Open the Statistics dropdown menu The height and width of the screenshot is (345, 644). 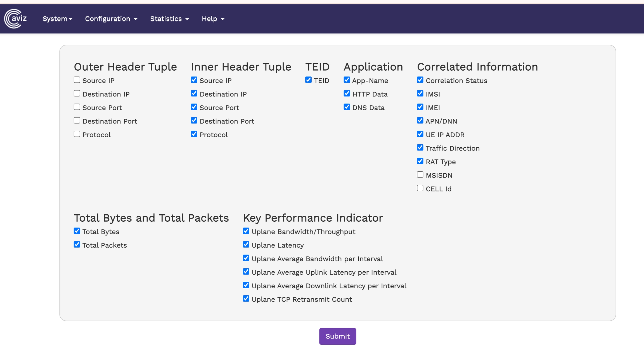(169, 19)
